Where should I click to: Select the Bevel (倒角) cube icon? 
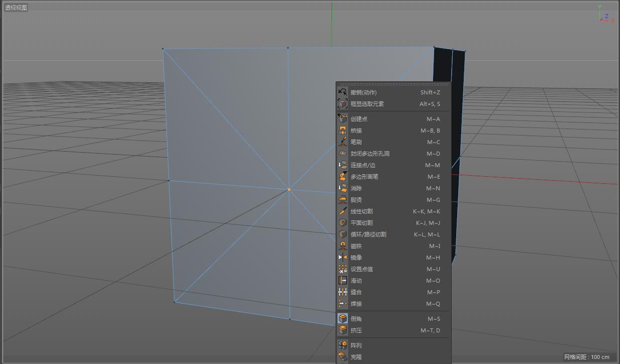pyautogui.click(x=343, y=319)
